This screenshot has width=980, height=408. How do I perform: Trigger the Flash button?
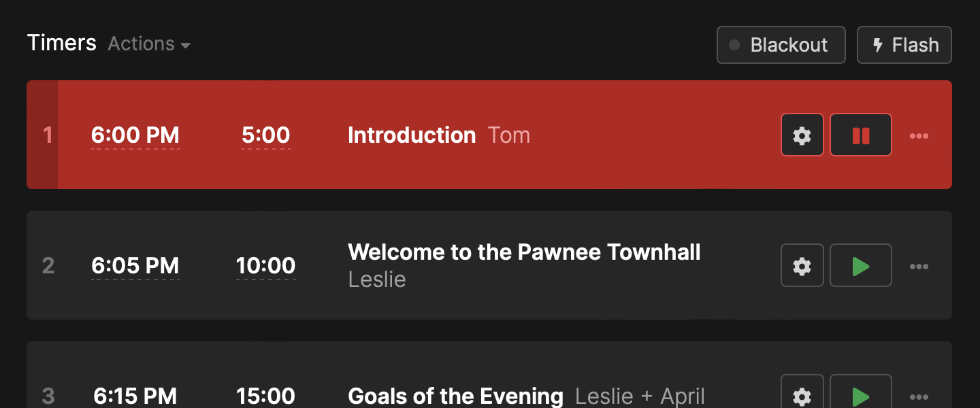(x=904, y=45)
